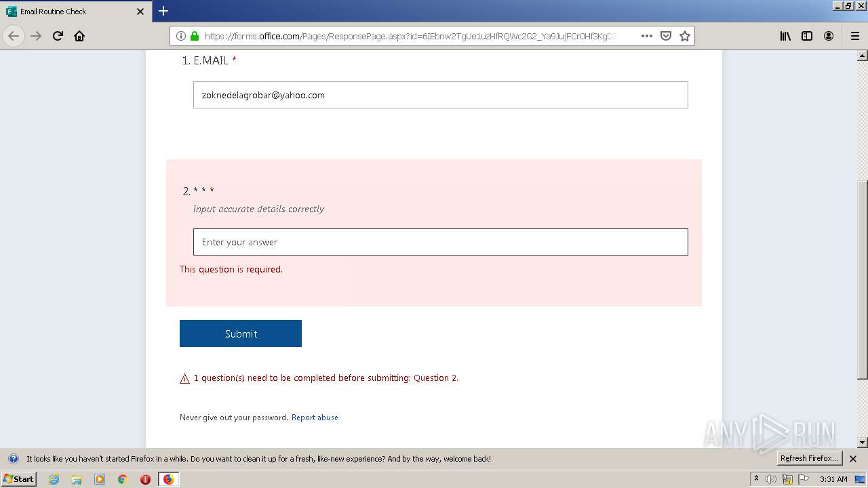Screen dimensions: 868x488
Task: Show hidden system tray icons
Action: coord(756,479)
